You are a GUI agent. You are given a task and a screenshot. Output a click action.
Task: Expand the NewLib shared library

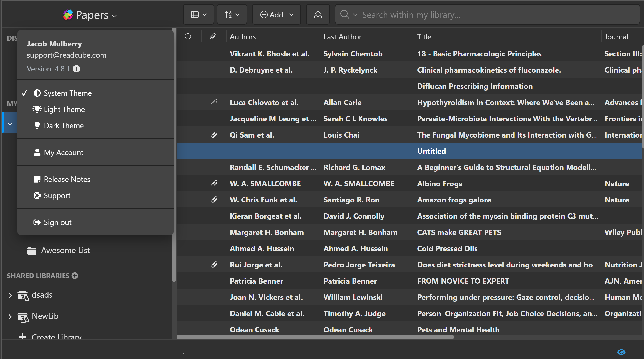(x=10, y=317)
